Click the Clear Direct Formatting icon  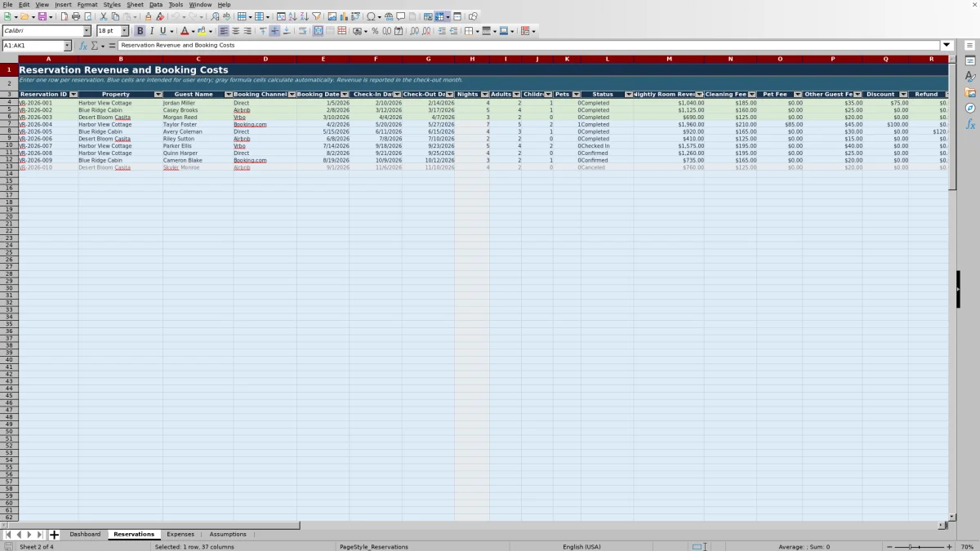coord(160,16)
